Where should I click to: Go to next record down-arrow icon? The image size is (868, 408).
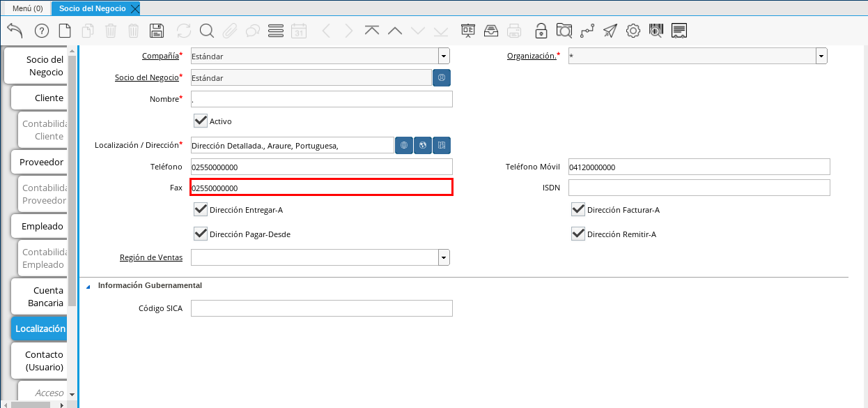[x=418, y=31]
